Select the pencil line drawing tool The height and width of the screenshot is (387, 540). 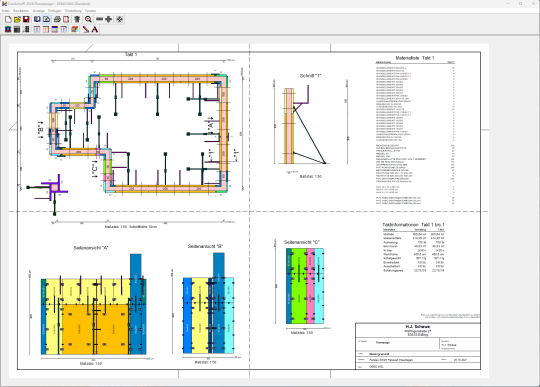(86, 30)
